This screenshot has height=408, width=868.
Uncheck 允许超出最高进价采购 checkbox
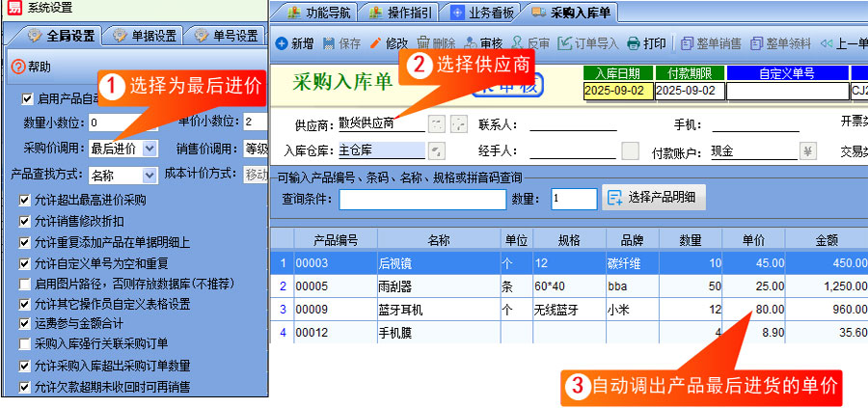(x=26, y=200)
